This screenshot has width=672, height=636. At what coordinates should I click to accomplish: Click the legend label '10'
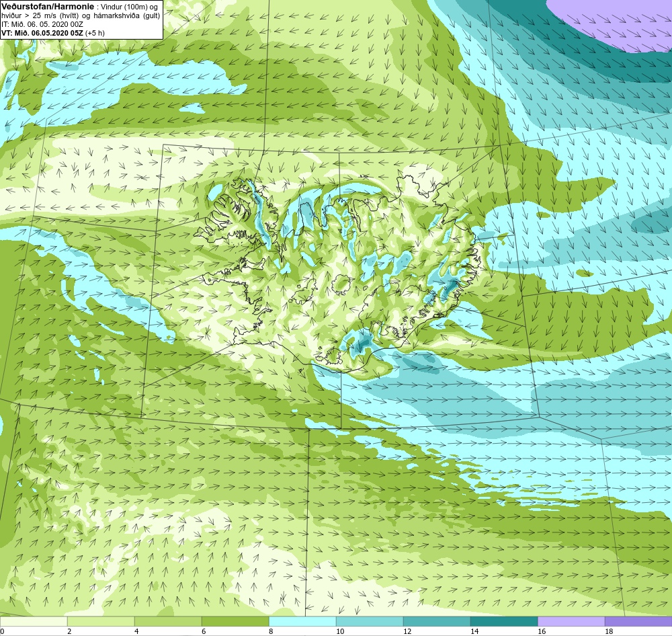tap(340, 631)
